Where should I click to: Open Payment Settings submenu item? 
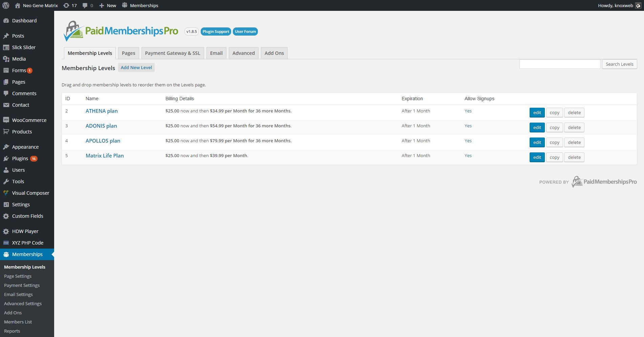(x=22, y=285)
